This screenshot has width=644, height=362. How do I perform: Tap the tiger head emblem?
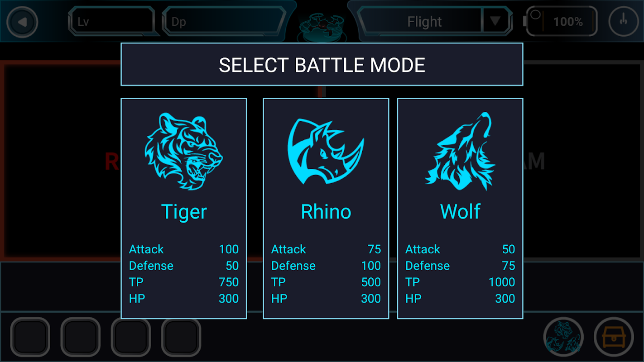point(184,151)
